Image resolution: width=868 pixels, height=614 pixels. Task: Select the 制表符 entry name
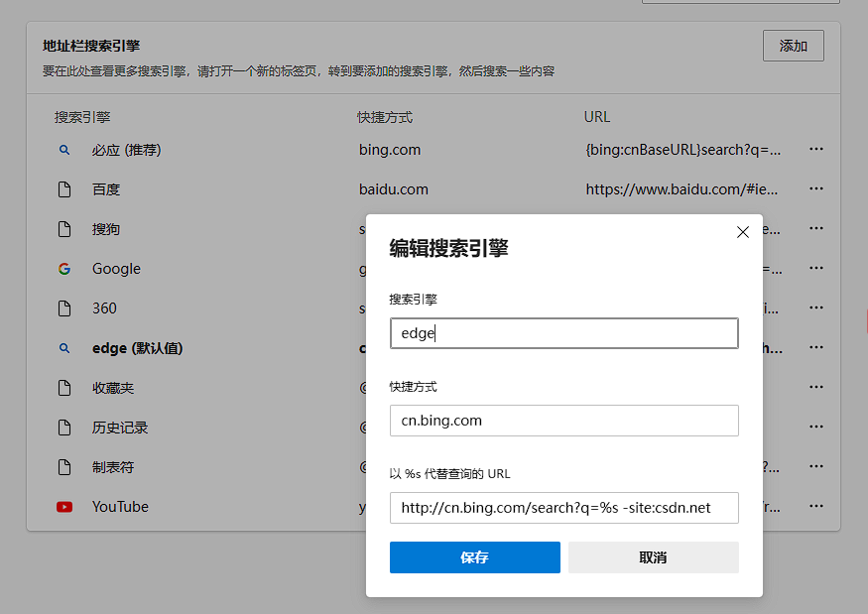pos(113,467)
